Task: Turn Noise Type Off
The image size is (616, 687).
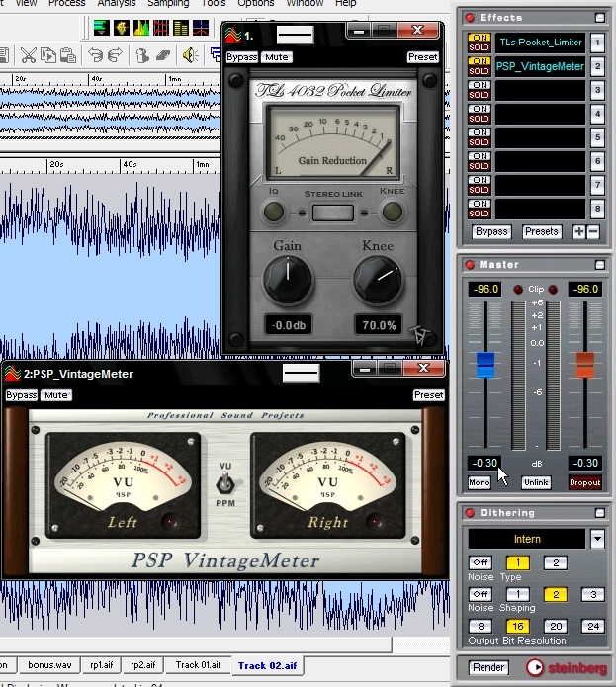Action: coord(481,563)
